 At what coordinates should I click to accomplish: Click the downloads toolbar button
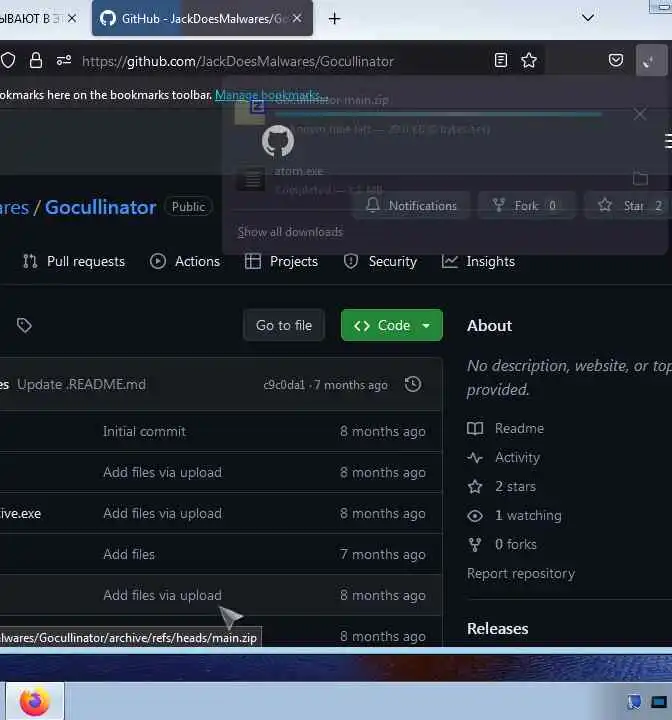pyautogui.click(x=651, y=60)
